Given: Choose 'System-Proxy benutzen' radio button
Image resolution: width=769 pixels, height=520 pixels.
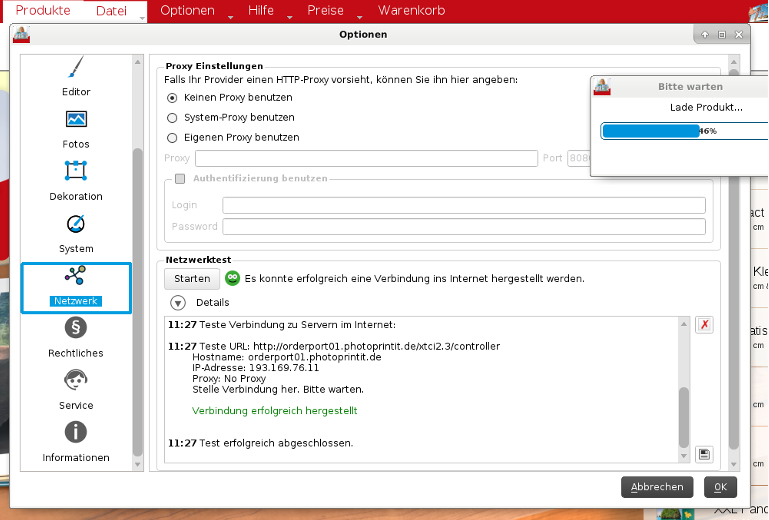Looking at the screenshot, I should [172, 118].
